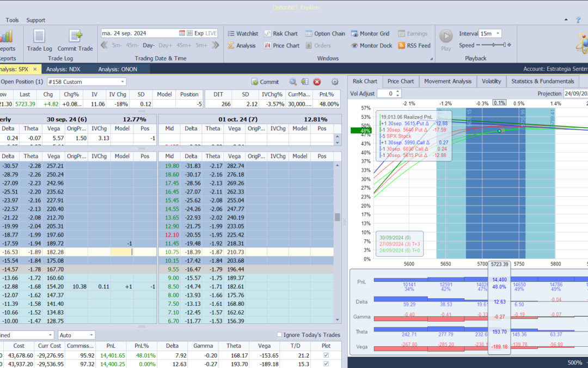Uncheck Plot box in first row
588x368 pixels.
326,355
